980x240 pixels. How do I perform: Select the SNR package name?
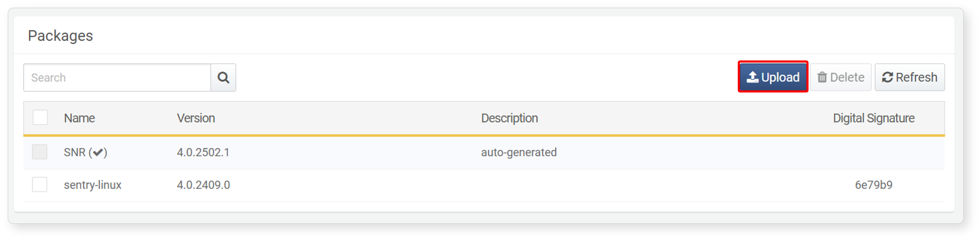tap(75, 152)
